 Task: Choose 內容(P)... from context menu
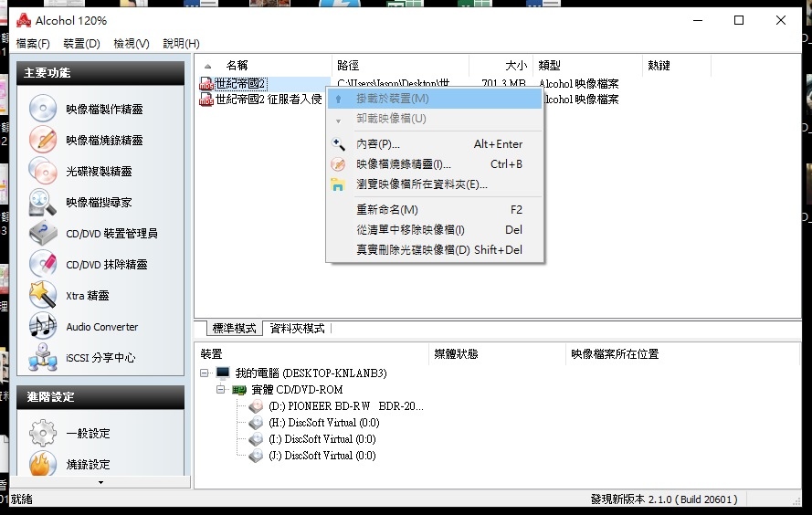tap(435, 144)
